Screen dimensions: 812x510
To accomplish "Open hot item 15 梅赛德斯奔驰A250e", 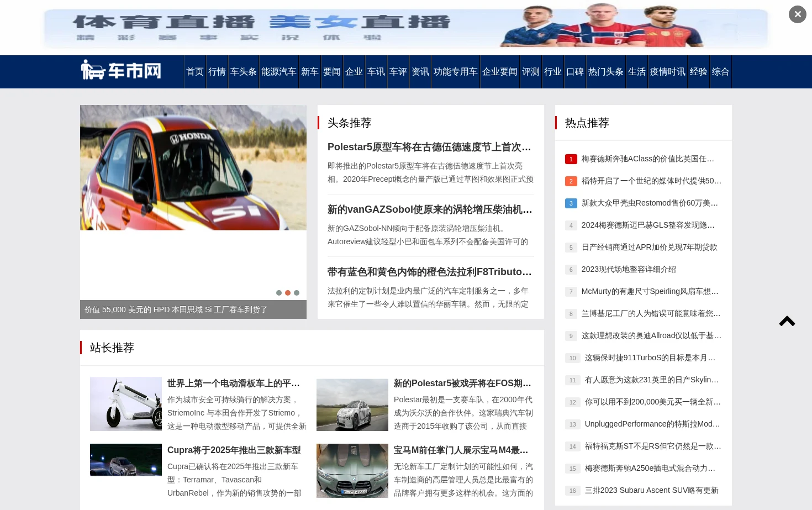I will coord(650,468).
